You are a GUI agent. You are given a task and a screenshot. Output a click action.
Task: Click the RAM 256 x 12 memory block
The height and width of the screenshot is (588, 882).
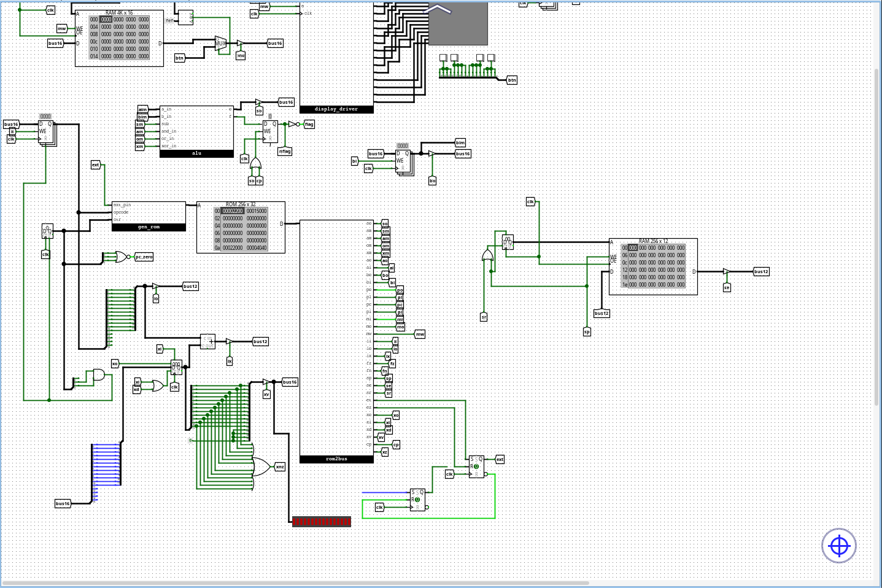tap(653, 266)
